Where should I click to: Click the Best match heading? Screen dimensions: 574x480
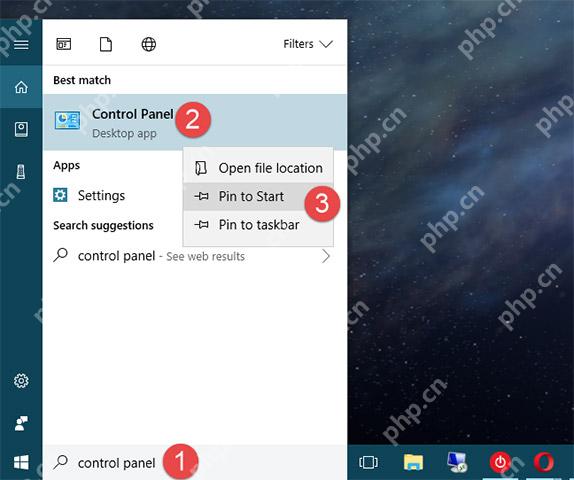tap(82, 80)
